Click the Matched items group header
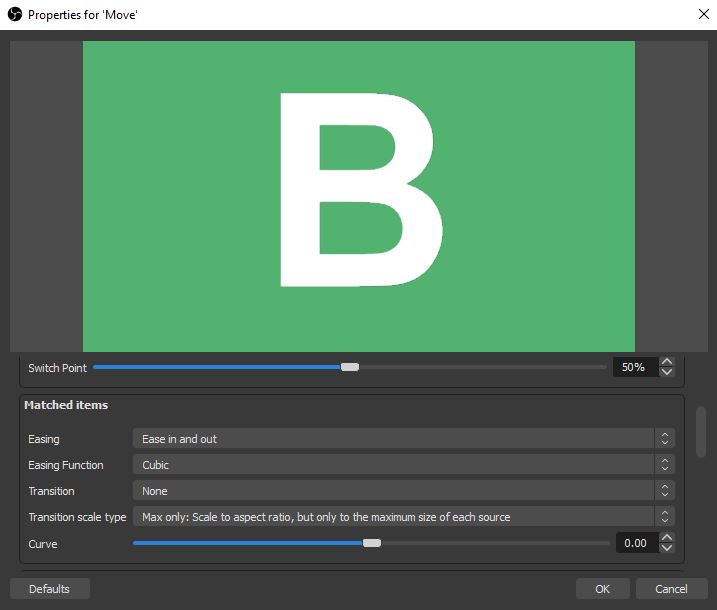The width and height of the screenshot is (717, 610). tap(66, 406)
